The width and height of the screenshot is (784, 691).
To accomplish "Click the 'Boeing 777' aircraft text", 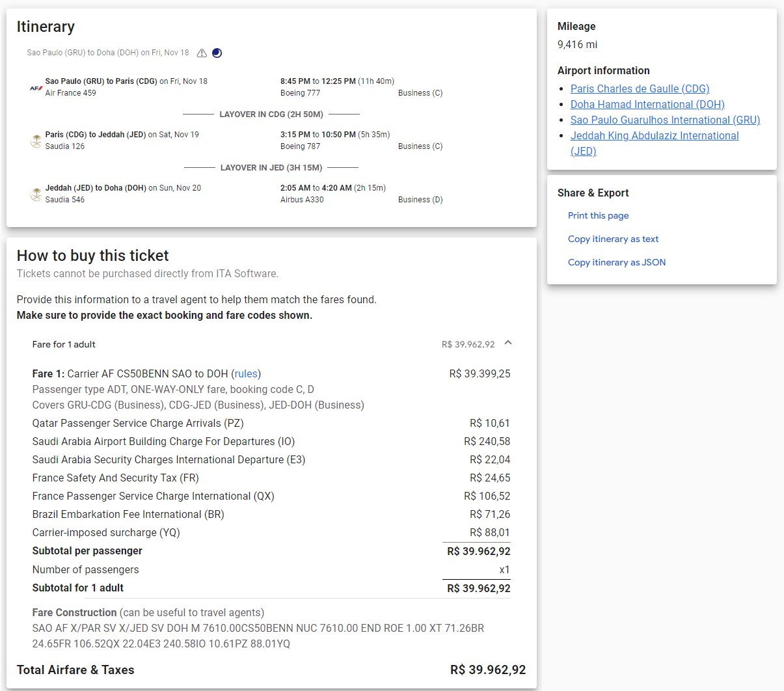I will point(300,93).
